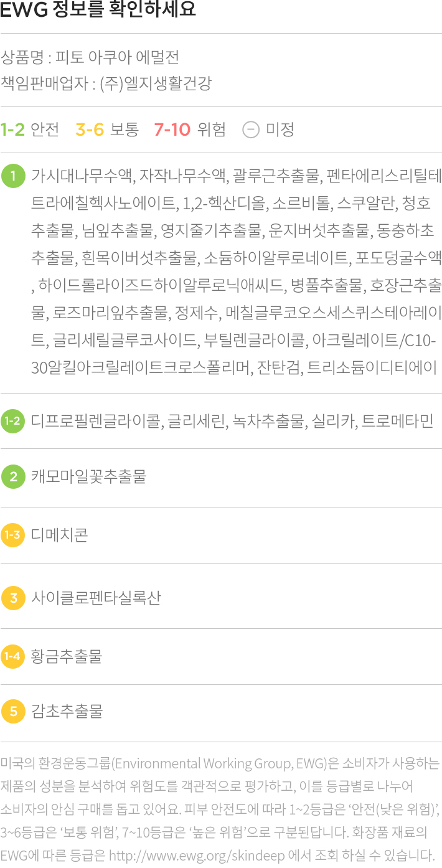This screenshot has width=442, height=868.
Task: Click ingredient 디메치콘
Action: [60, 535]
